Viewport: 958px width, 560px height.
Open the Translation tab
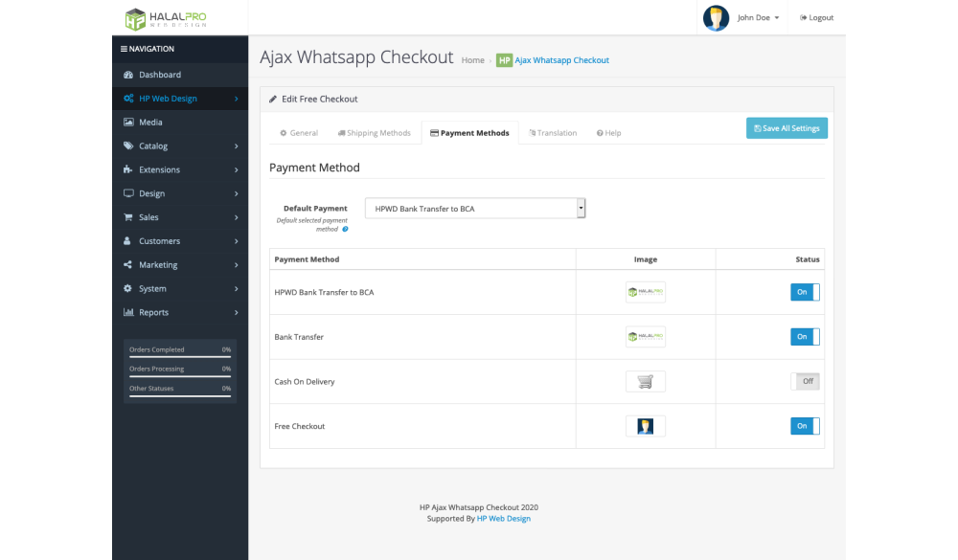[x=553, y=133]
